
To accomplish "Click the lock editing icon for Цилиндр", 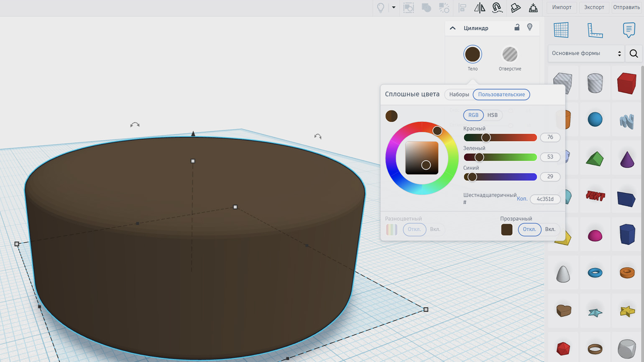I will pyautogui.click(x=517, y=28).
